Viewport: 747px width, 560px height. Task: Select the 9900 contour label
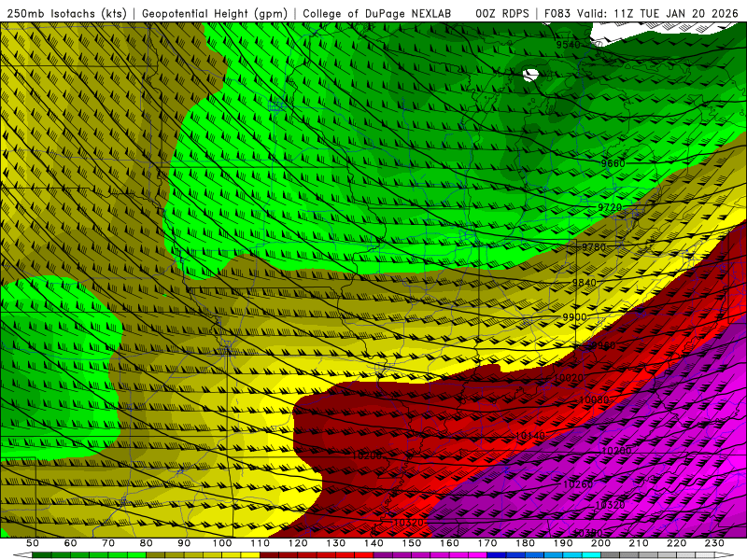574,317
